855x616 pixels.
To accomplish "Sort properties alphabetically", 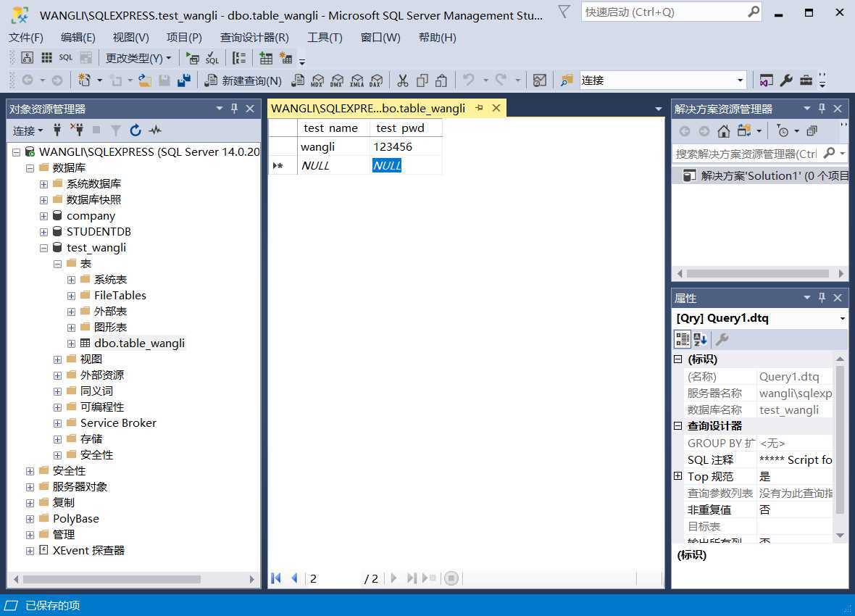I will (701, 339).
